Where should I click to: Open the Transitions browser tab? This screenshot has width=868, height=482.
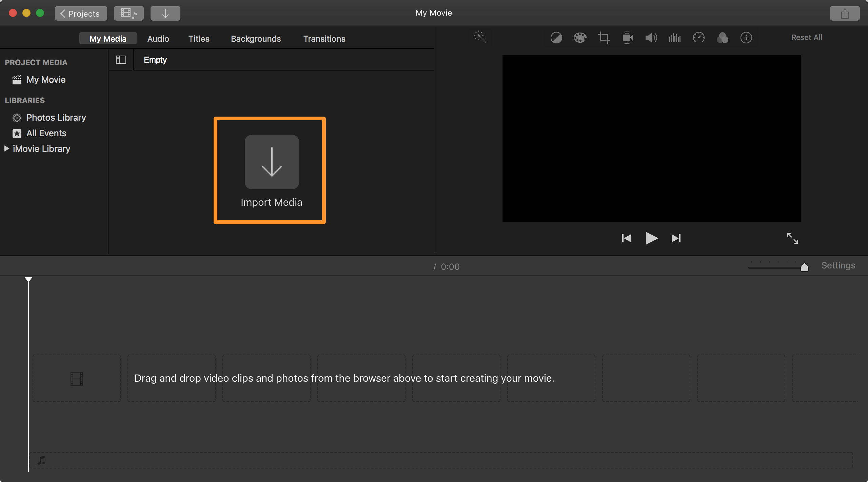point(324,38)
